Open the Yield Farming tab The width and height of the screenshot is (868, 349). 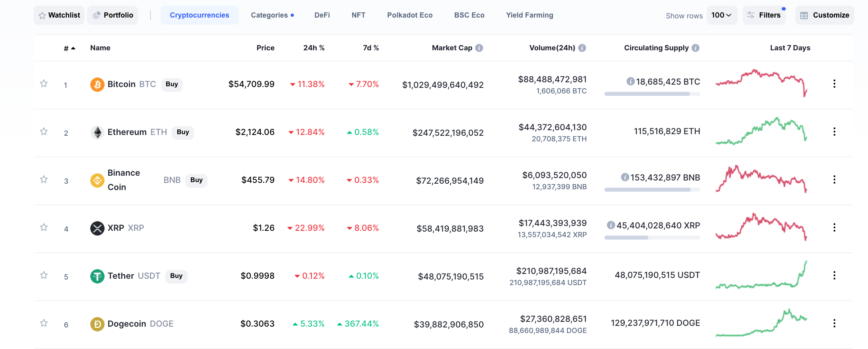[x=529, y=15]
